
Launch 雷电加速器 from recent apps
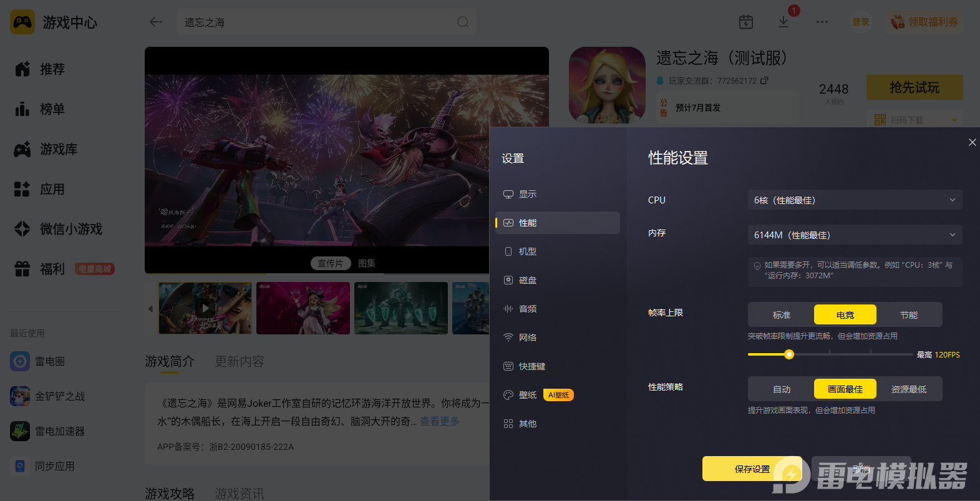20,431
